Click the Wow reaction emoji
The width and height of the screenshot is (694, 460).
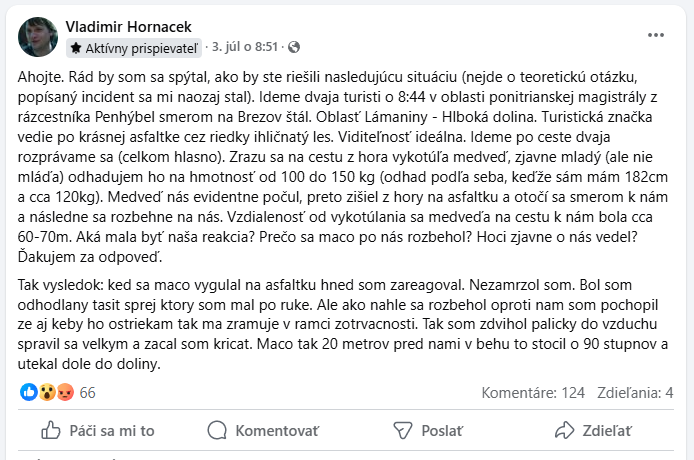tap(45, 392)
